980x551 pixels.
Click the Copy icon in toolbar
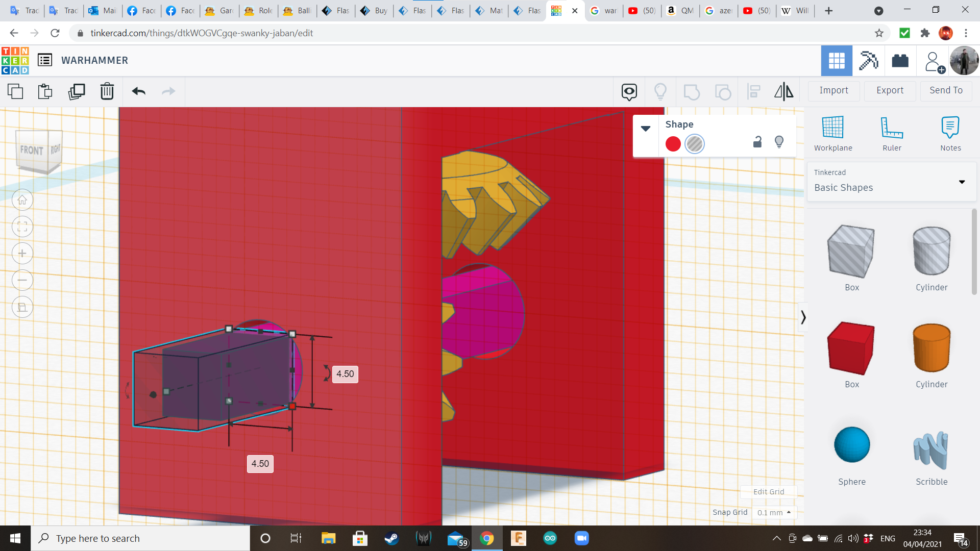click(15, 91)
